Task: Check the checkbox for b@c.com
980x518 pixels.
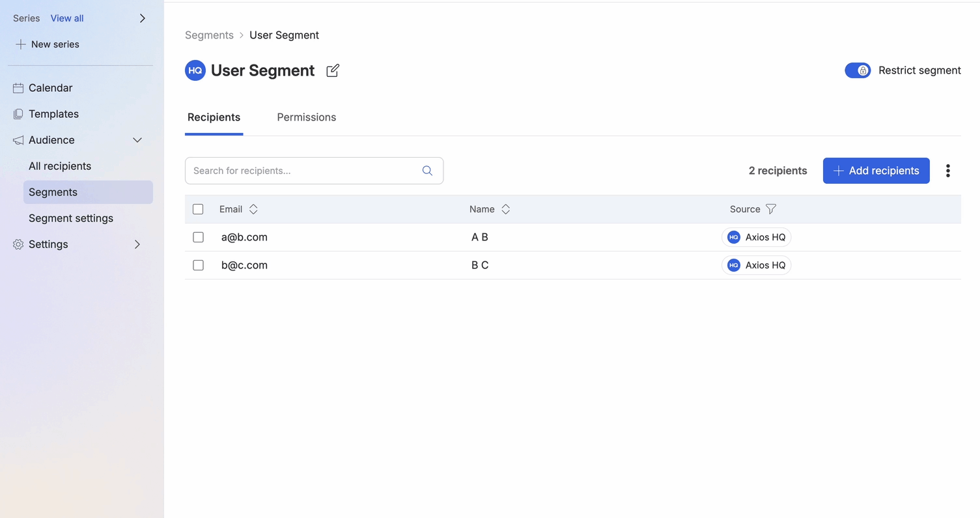Action: pyautogui.click(x=198, y=265)
